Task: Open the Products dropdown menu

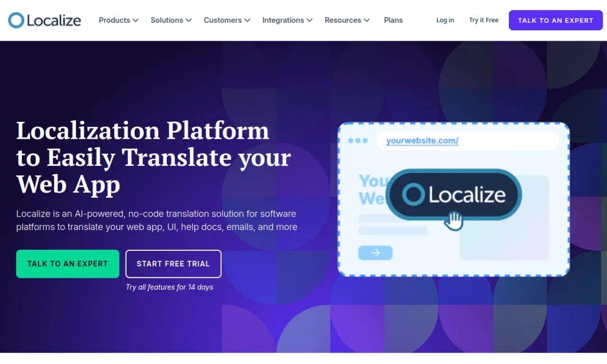Action: (x=119, y=20)
